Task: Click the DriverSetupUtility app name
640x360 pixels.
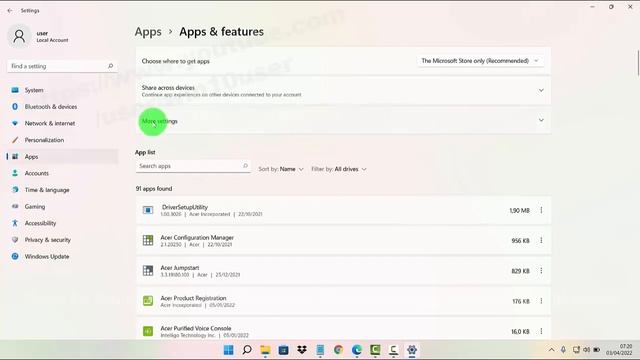Action: [185, 207]
